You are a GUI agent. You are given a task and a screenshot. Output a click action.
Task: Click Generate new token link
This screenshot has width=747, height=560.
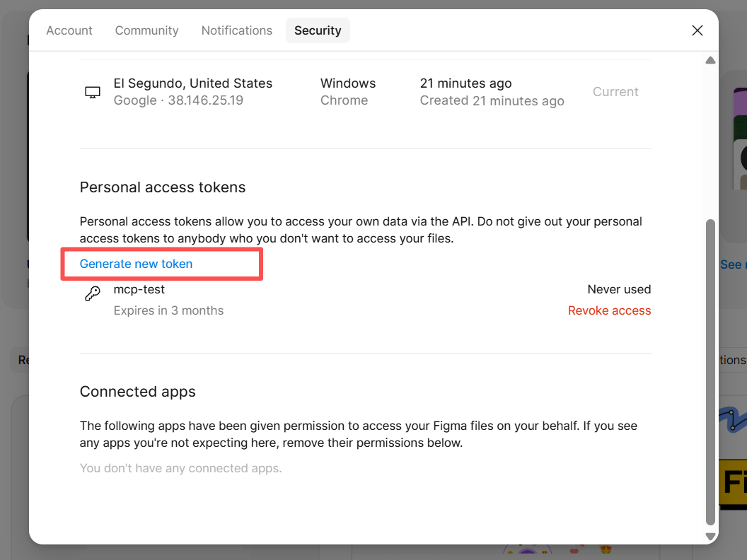point(136,264)
